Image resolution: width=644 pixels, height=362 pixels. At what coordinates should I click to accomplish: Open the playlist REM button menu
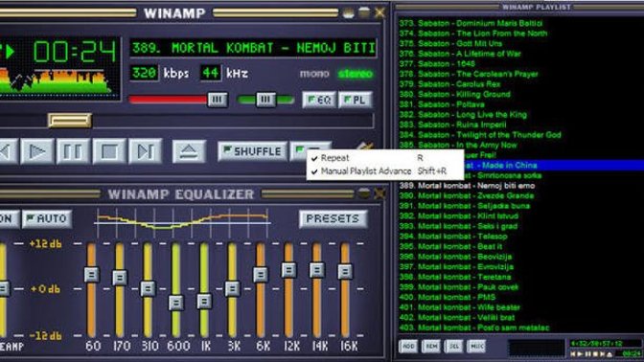click(431, 347)
